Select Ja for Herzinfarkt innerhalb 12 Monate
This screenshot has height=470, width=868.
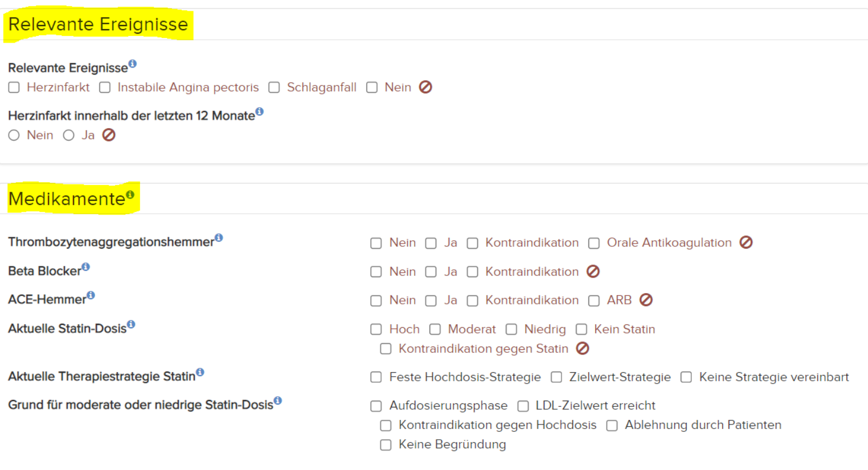pos(68,135)
